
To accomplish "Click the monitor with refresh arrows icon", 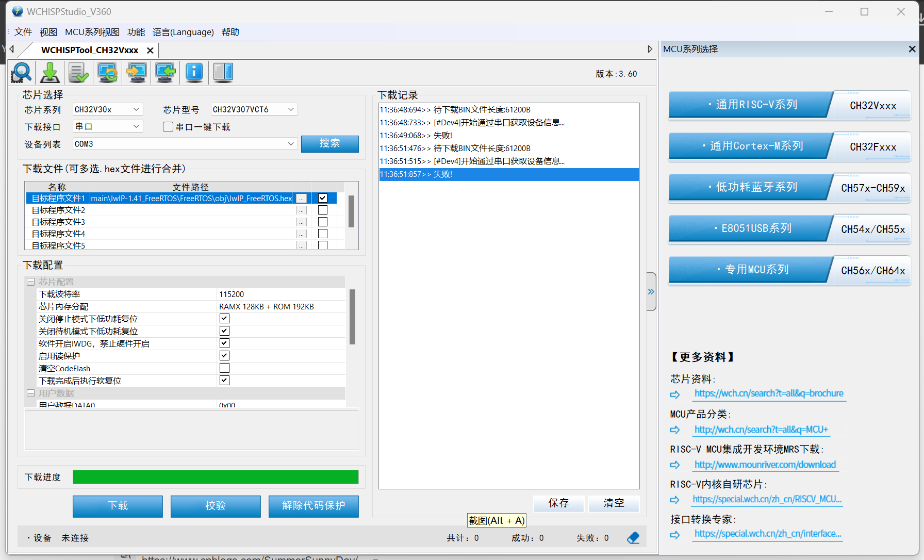I will tap(108, 73).
